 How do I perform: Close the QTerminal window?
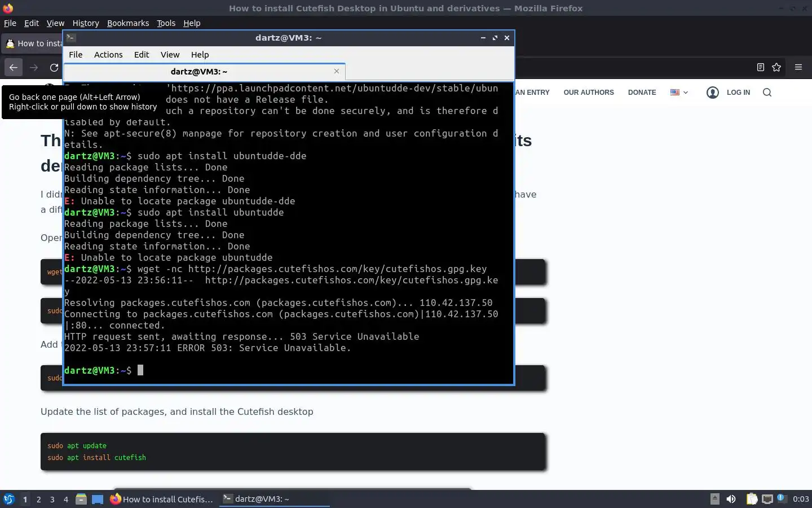[x=507, y=38]
